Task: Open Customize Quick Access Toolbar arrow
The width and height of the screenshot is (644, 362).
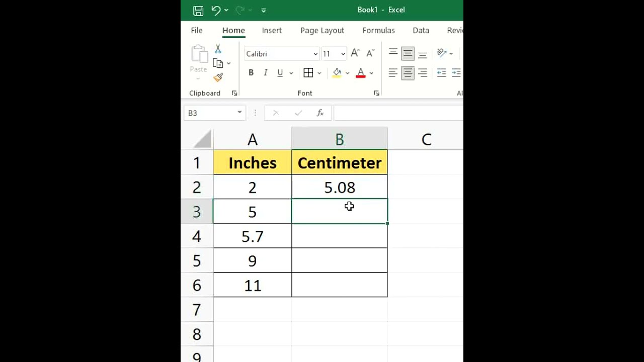Action: (x=264, y=10)
